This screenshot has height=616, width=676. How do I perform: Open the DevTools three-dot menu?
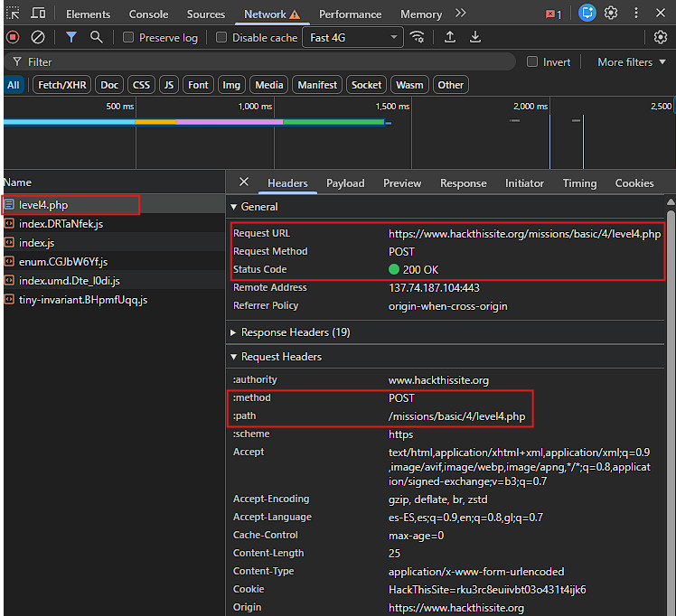tap(636, 13)
